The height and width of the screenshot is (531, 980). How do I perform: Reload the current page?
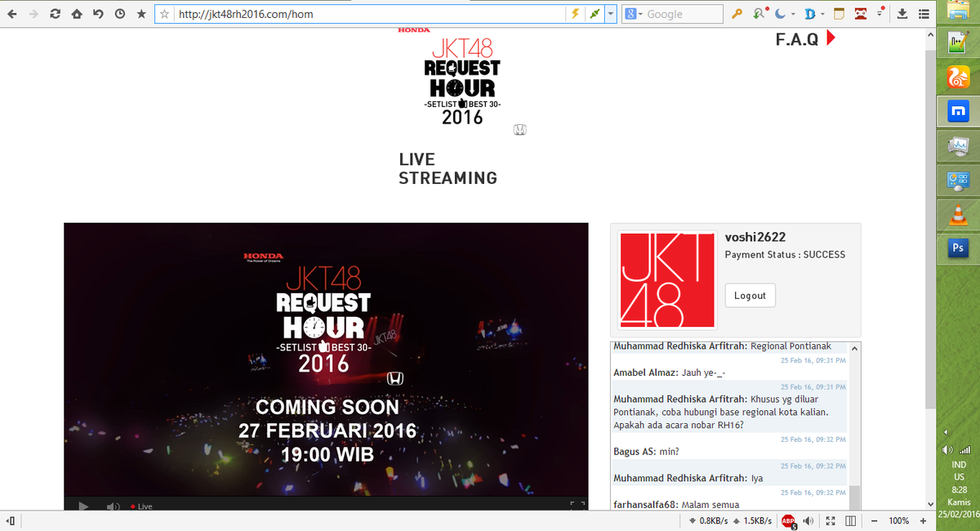point(56,14)
